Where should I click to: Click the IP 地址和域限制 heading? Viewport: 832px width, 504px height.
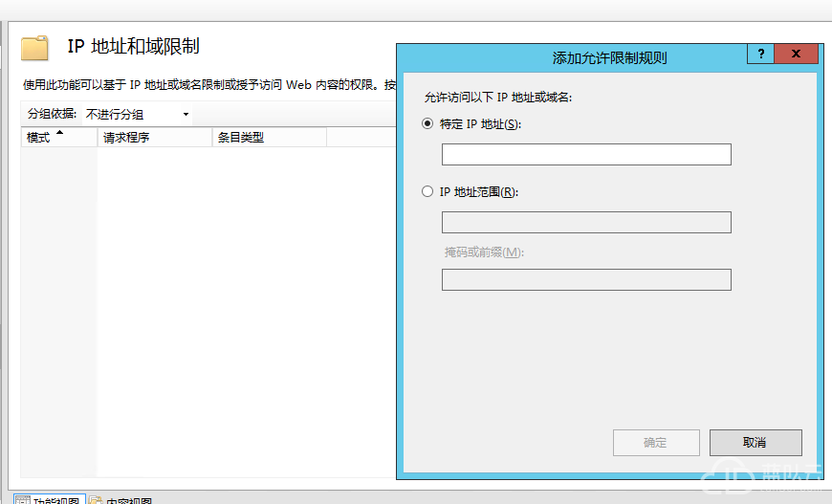coord(133,46)
